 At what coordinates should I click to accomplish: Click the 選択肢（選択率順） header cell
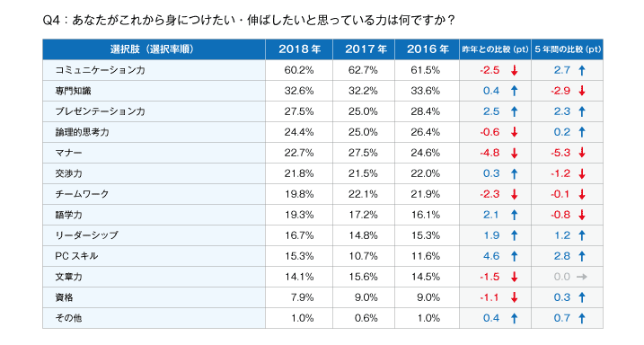[154, 49]
